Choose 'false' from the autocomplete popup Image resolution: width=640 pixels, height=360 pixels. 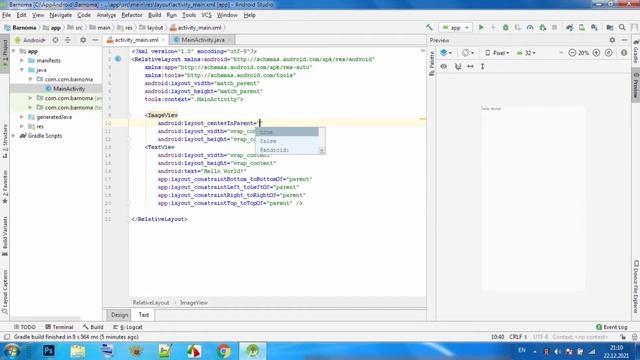click(x=287, y=141)
